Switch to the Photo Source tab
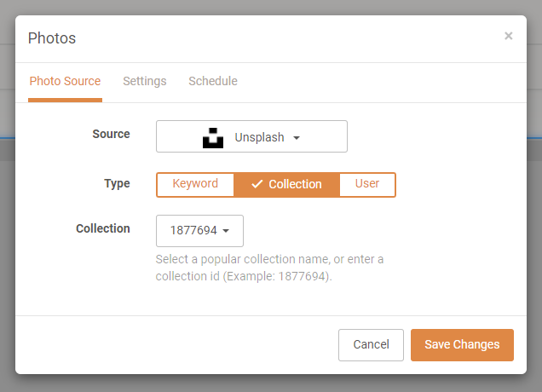 click(65, 81)
